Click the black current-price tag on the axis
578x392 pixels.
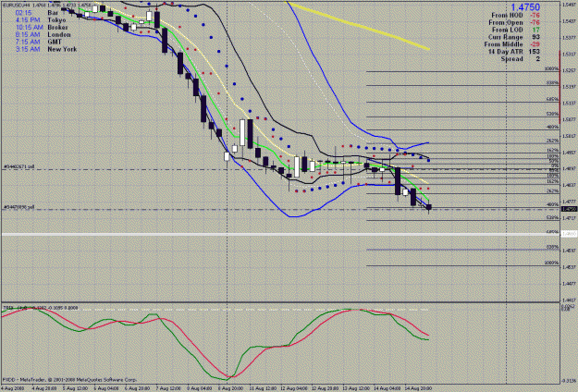570,209
